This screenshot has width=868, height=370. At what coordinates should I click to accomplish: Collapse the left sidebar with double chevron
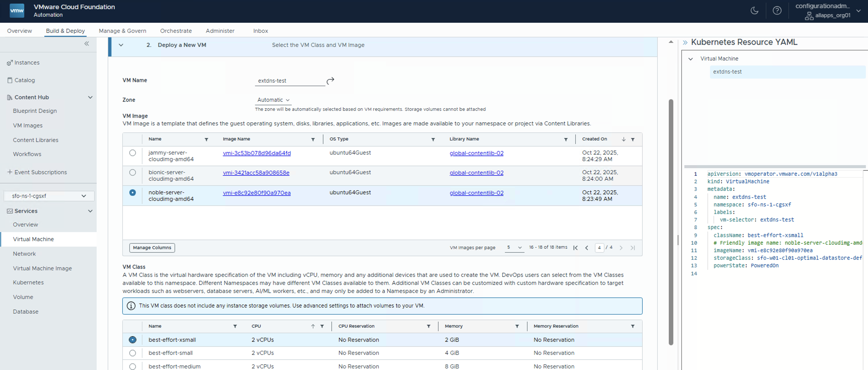pyautogui.click(x=86, y=44)
